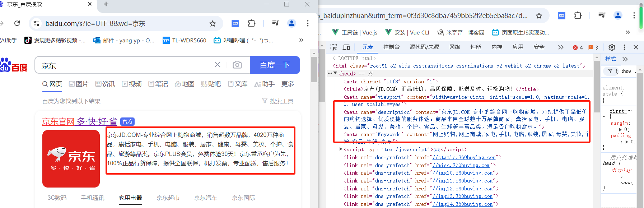The height and width of the screenshot is (208, 644).
Task: Open 工具链 | Vue.js bookmark
Action: pyautogui.click(x=354, y=32)
